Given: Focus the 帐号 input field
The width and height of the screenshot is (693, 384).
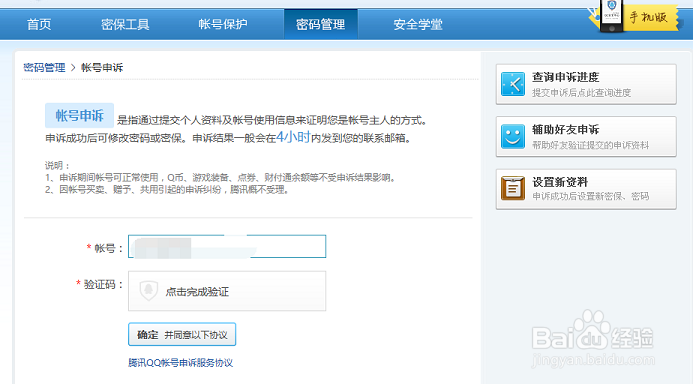Looking at the screenshot, I should coord(227,247).
